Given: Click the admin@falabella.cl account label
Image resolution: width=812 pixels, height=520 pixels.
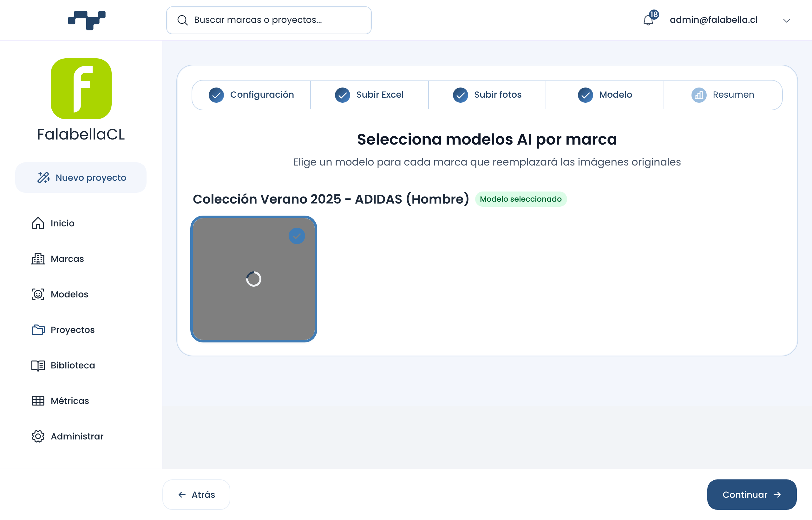Looking at the screenshot, I should [x=713, y=20].
